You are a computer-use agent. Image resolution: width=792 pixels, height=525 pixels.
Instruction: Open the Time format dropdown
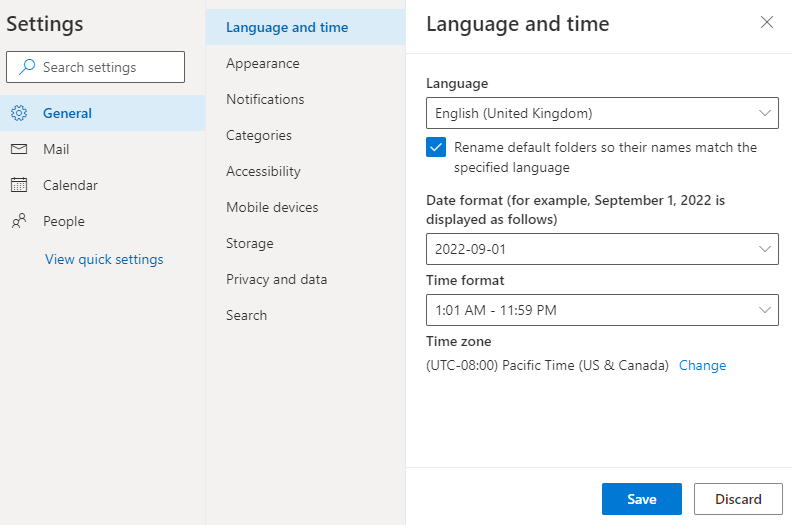pyautogui.click(x=602, y=310)
